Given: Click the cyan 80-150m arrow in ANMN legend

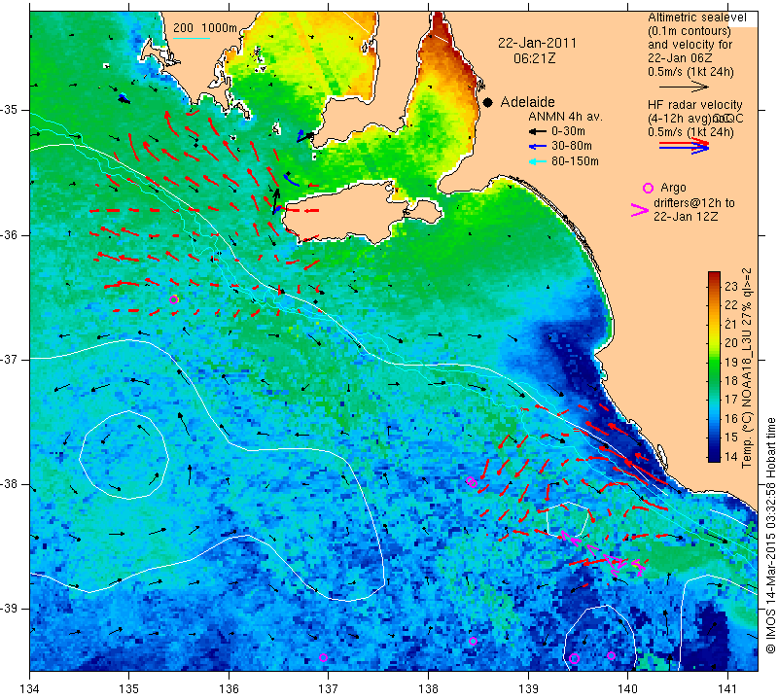Looking at the screenshot, I should tap(538, 161).
